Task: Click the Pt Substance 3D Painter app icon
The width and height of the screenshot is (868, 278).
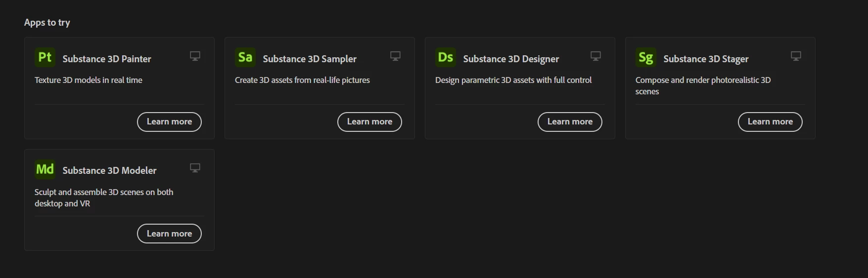Action: click(x=45, y=57)
